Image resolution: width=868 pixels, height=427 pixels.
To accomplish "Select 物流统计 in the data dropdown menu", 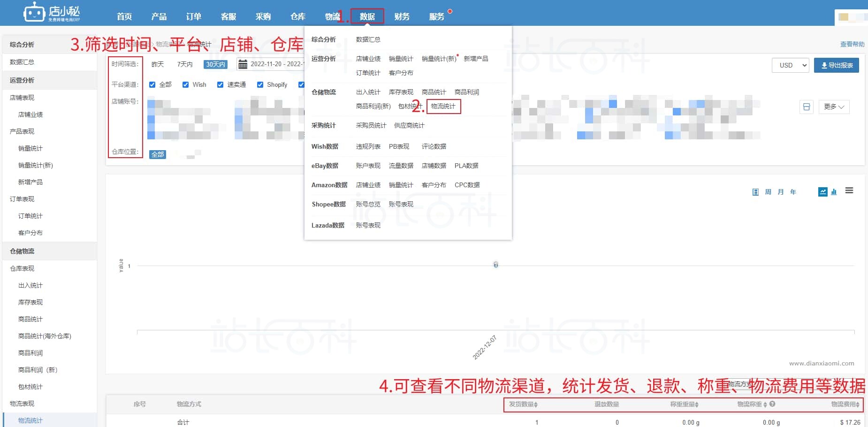I will pyautogui.click(x=443, y=107).
